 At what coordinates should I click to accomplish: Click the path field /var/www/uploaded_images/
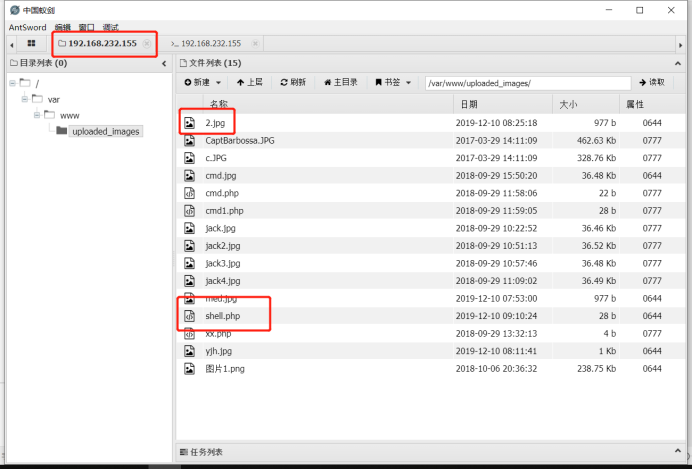pyautogui.click(x=528, y=83)
